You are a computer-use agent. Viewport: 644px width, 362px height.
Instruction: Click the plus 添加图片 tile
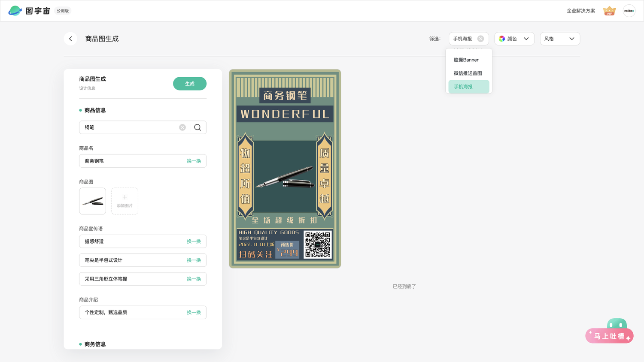pyautogui.click(x=125, y=201)
